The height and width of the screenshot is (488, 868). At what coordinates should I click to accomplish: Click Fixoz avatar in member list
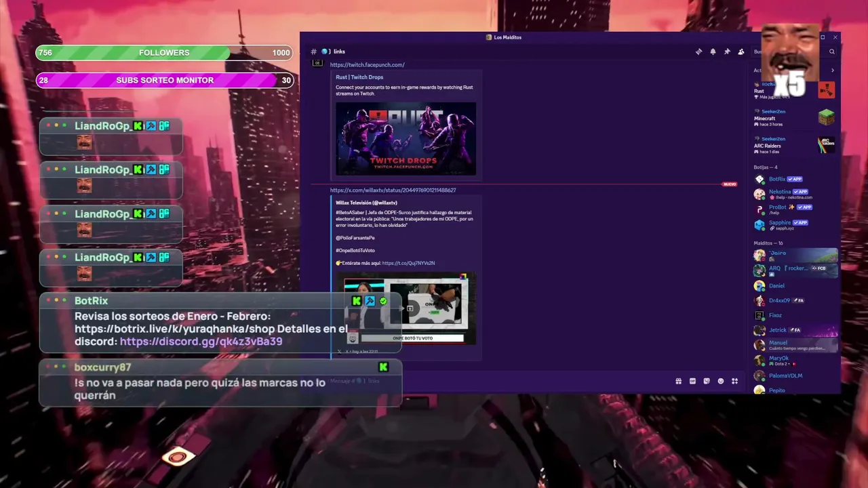[x=759, y=315]
